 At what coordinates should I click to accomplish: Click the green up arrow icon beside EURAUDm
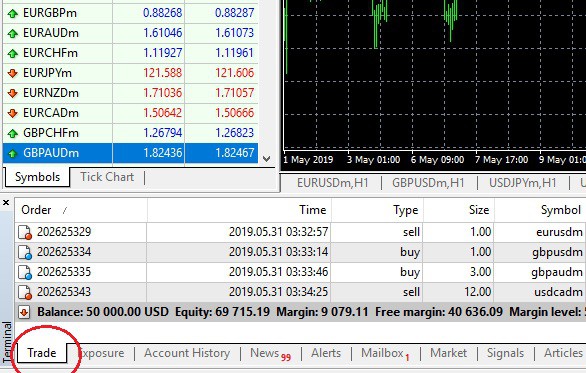(x=13, y=34)
